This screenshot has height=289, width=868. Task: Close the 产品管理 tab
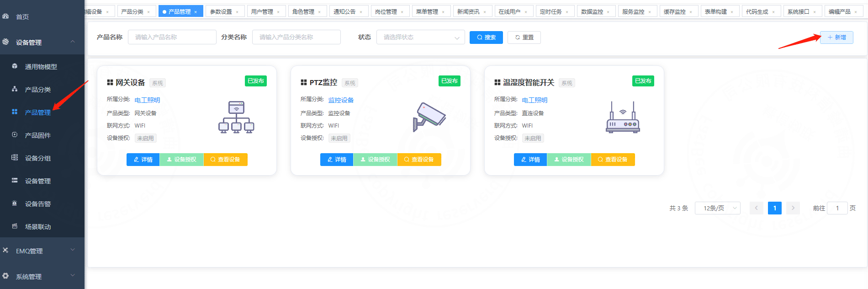click(x=196, y=12)
